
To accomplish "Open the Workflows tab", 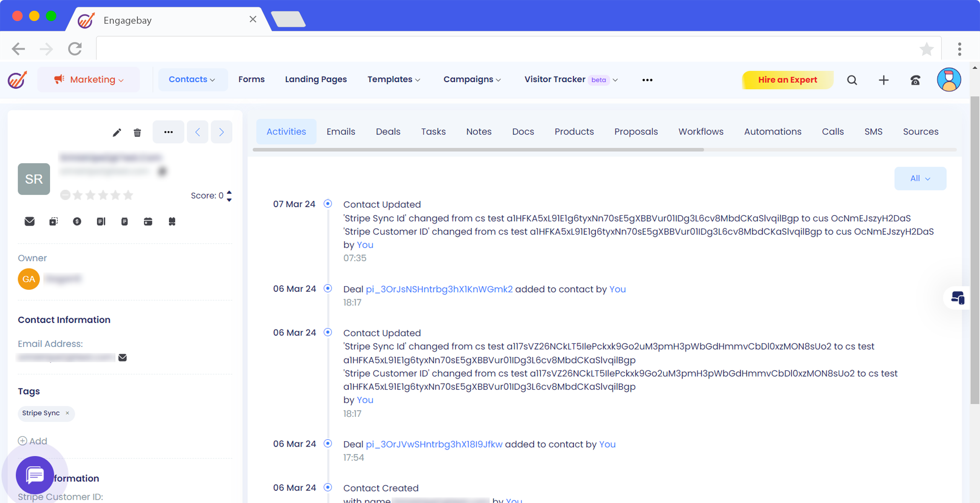I will tap(701, 132).
